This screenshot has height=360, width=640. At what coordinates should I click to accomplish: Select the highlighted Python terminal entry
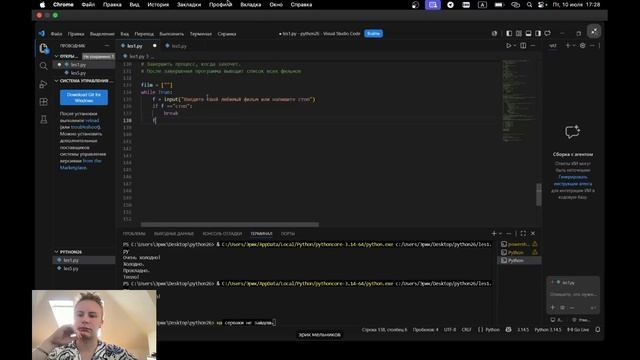click(x=519, y=260)
